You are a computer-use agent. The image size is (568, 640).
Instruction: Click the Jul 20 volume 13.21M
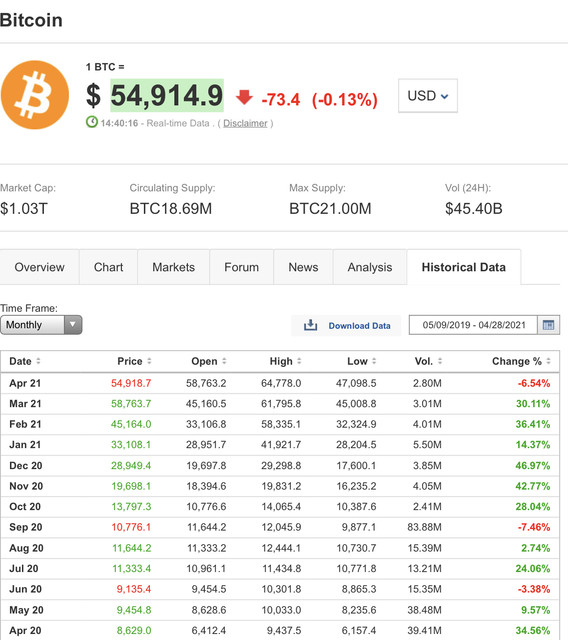[x=424, y=569]
